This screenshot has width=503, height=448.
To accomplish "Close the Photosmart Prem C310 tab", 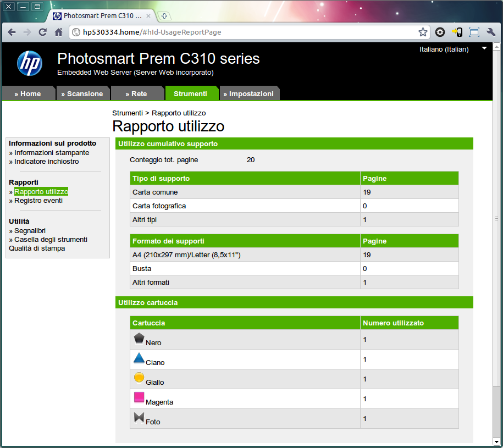I will coord(148,16).
